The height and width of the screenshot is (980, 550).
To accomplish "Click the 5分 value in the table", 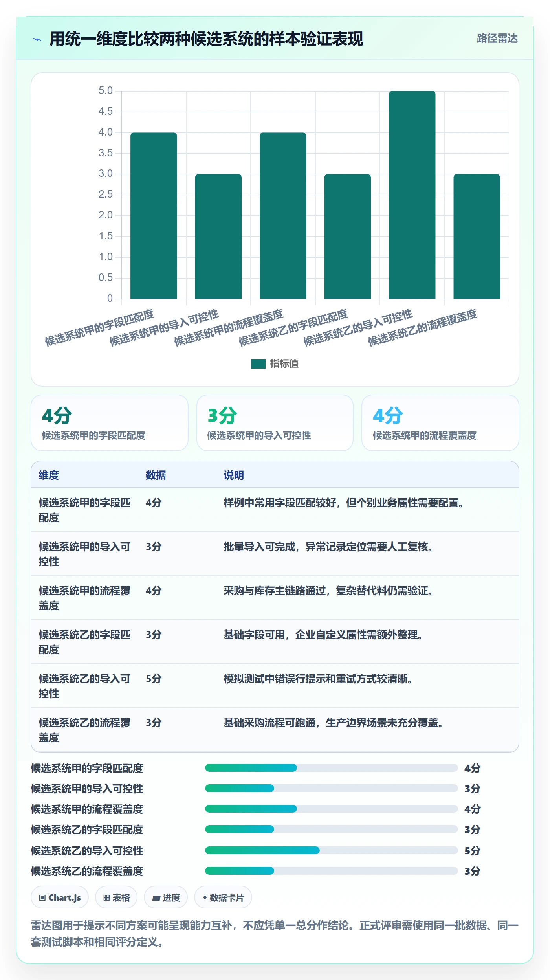I will pyautogui.click(x=154, y=679).
